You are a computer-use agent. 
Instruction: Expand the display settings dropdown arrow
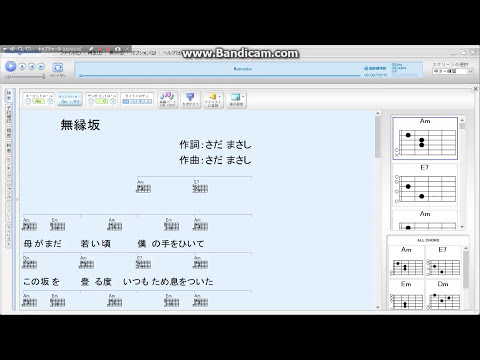[244, 97]
